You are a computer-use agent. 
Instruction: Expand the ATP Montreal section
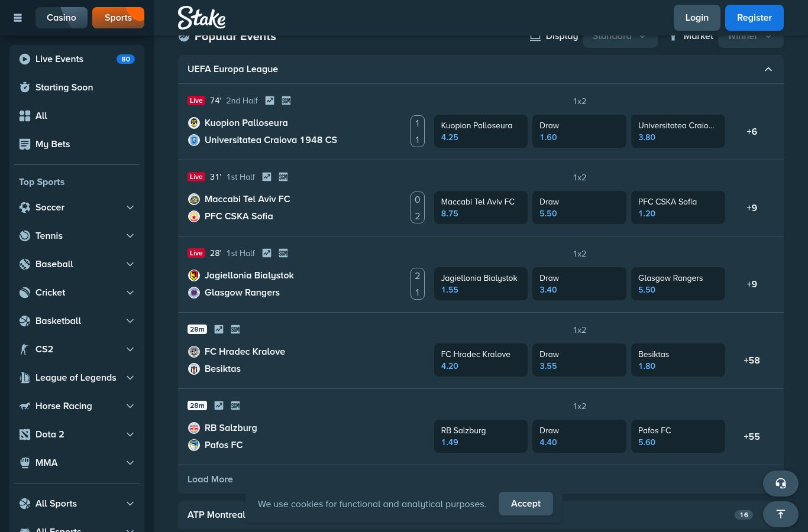click(481, 515)
